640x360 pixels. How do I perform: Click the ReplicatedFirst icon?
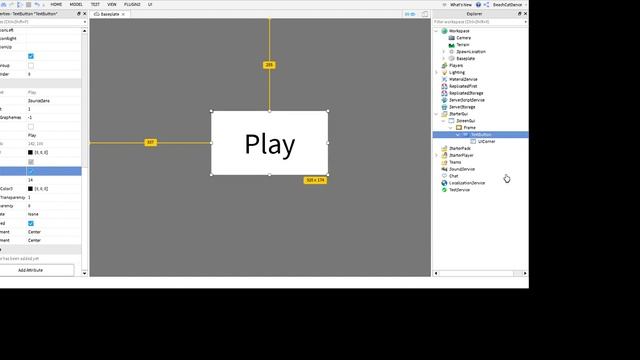[x=444, y=86]
